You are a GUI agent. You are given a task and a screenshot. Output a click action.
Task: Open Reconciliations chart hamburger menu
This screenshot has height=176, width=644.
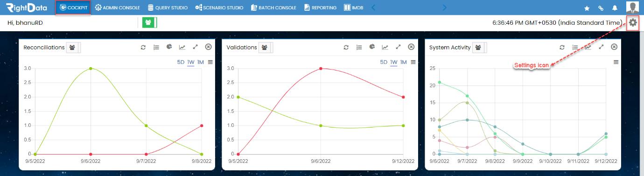pyautogui.click(x=210, y=62)
